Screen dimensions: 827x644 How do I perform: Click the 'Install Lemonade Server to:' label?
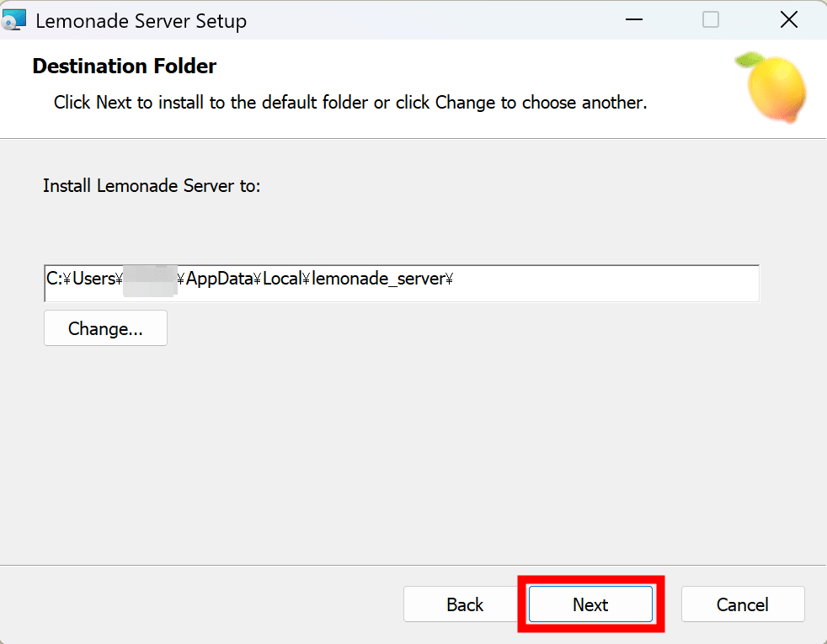pyautogui.click(x=152, y=186)
